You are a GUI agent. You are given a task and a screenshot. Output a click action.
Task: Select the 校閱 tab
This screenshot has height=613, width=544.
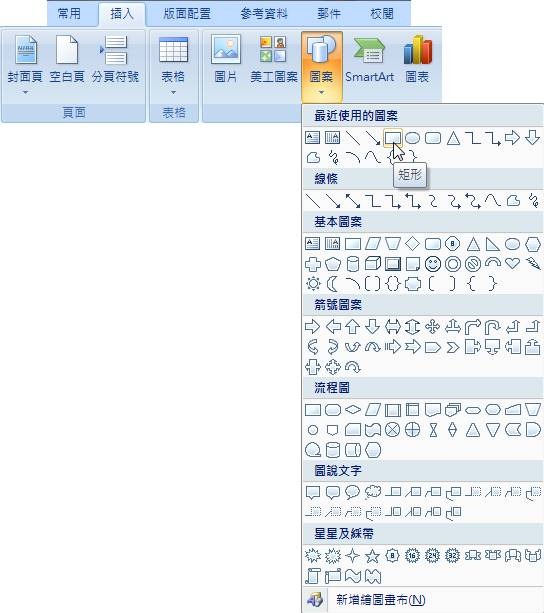[381, 14]
